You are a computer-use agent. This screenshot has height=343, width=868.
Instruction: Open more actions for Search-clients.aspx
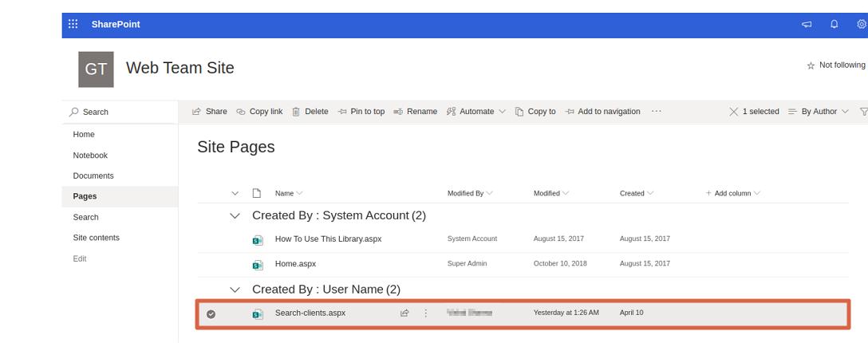(426, 313)
